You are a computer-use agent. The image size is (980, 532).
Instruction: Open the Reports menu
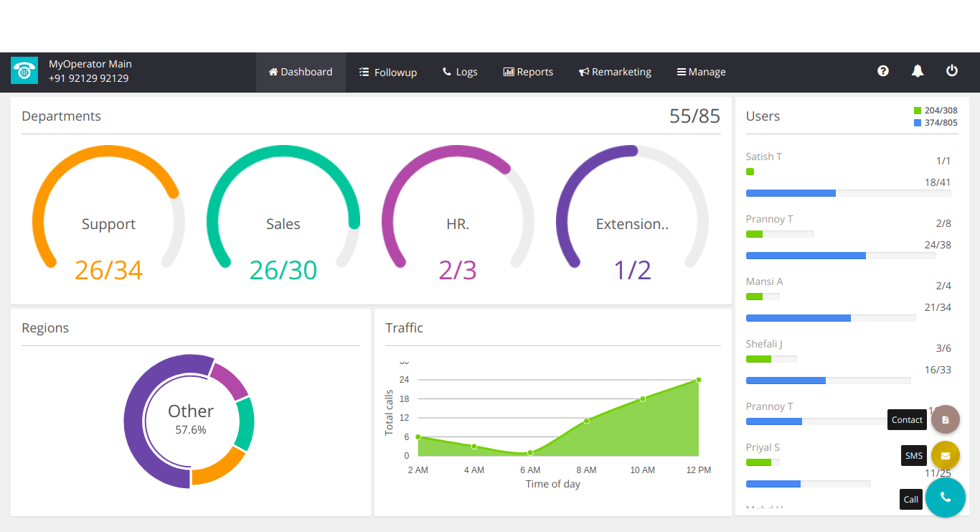tap(528, 72)
